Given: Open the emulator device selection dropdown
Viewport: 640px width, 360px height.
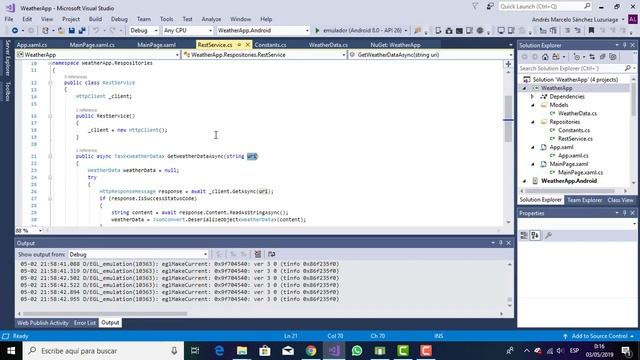Looking at the screenshot, I should (x=406, y=31).
